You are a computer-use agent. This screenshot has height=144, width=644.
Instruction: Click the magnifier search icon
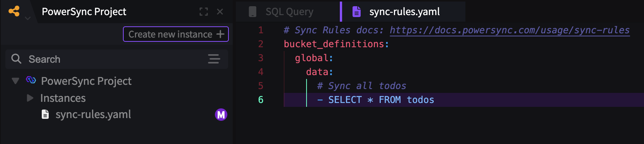16,59
